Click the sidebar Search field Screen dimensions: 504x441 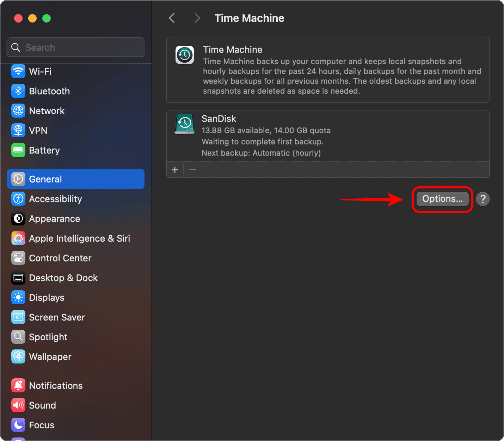point(76,48)
